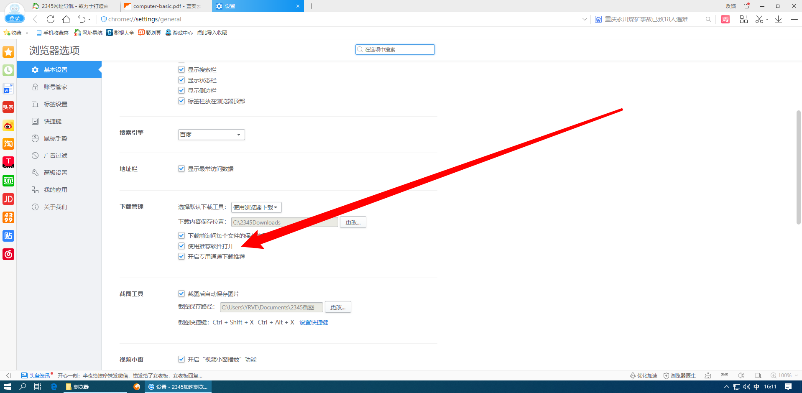Screen dimensions: 802x393
Task: Open the orange app icon in taskbar
Action: click(x=137, y=387)
